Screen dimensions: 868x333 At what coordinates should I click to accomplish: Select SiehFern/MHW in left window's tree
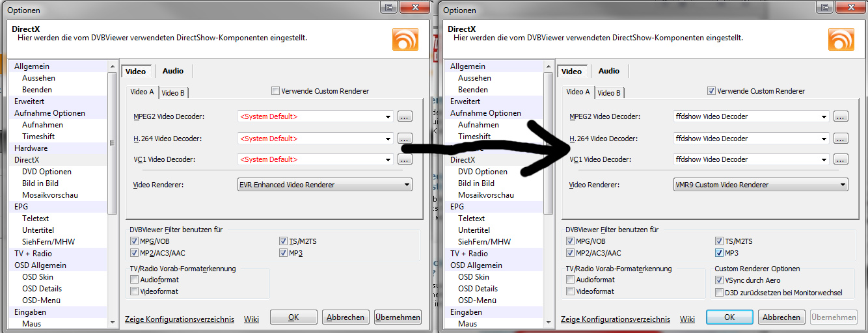pos(48,242)
